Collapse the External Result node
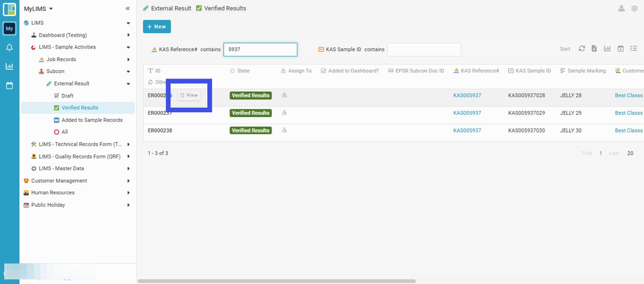 pos(129,83)
